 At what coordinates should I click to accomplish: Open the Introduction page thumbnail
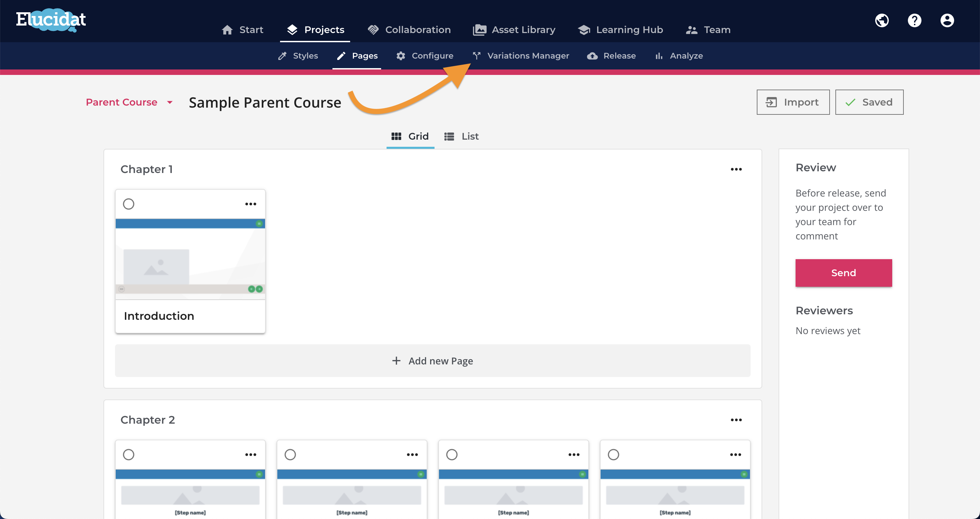tap(190, 259)
